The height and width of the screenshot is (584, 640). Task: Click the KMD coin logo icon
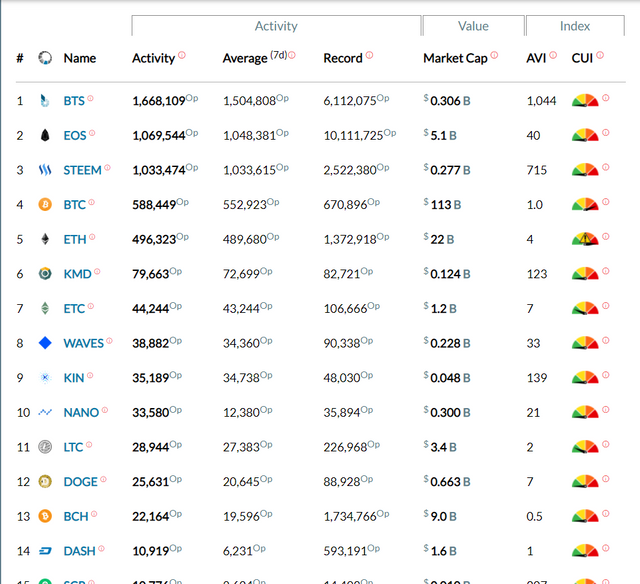click(45, 273)
